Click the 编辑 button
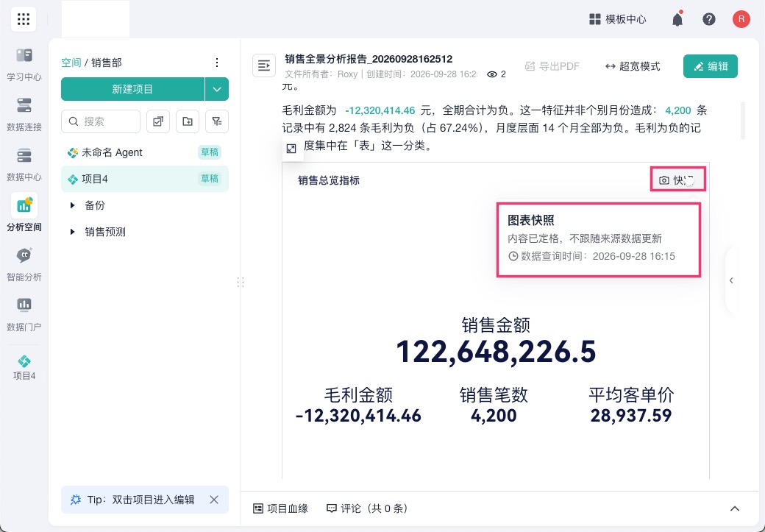 tap(711, 66)
